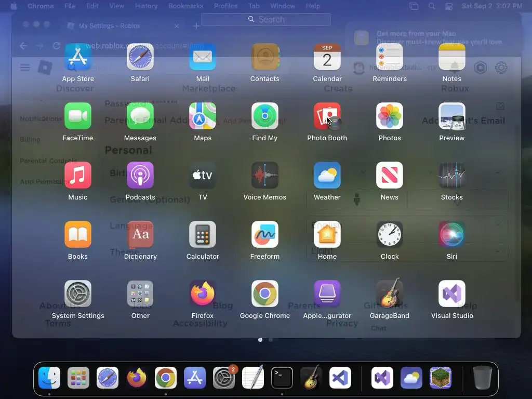
Task: Launch Safari from Launchpad grid
Action: (140, 57)
